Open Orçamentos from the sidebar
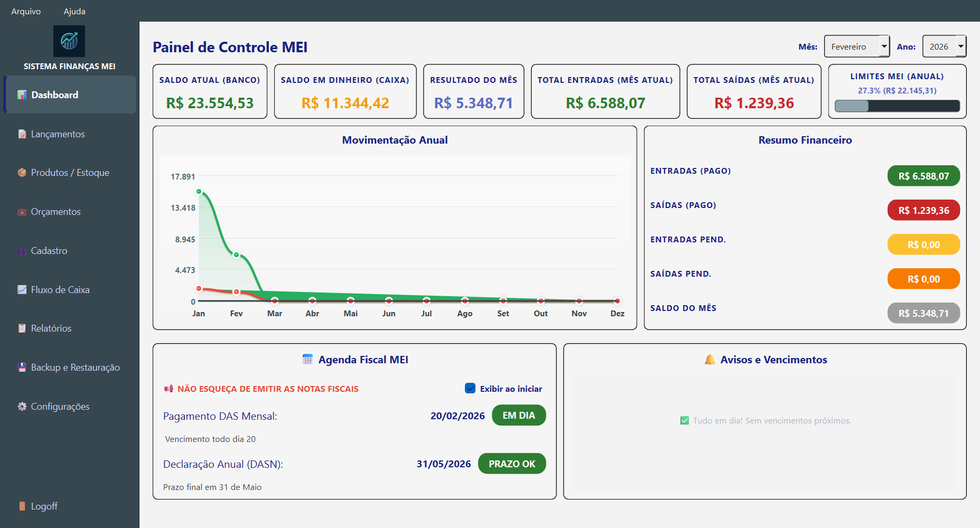This screenshot has width=980, height=528. click(x=55, y=211)
